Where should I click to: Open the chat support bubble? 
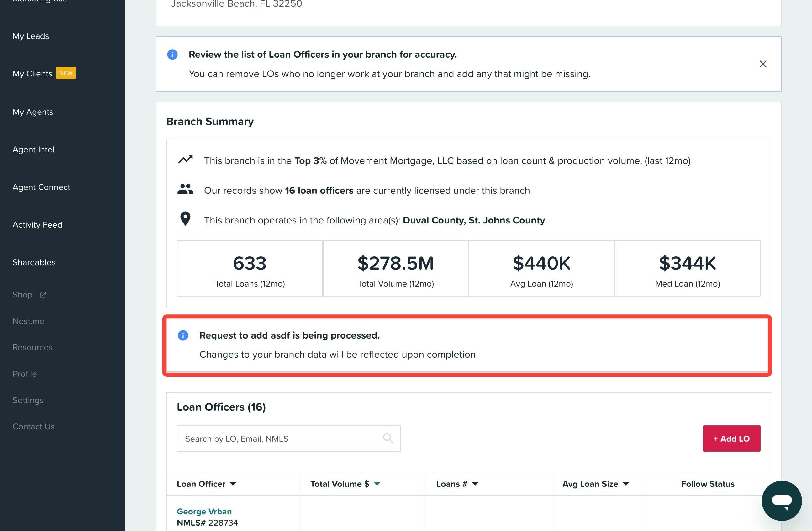782,500
